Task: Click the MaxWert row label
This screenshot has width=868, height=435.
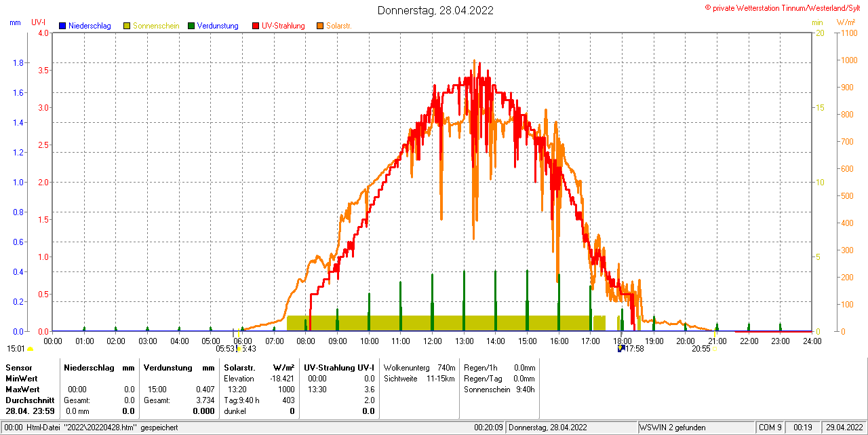Action: tap(22, 390)
